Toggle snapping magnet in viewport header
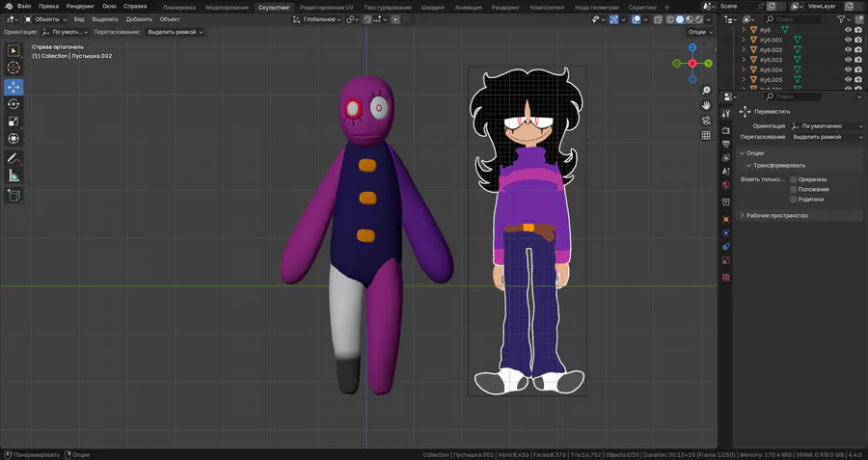This screenshot has width=868, height=460. point(367,19)
